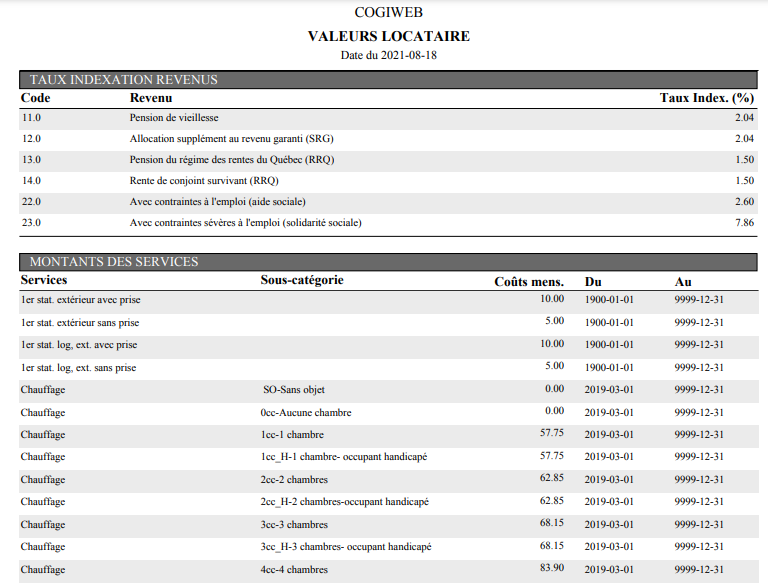Click the COGIWEB title at top
The height and width of the screenshot is (583, 768).
coord(388,13)
